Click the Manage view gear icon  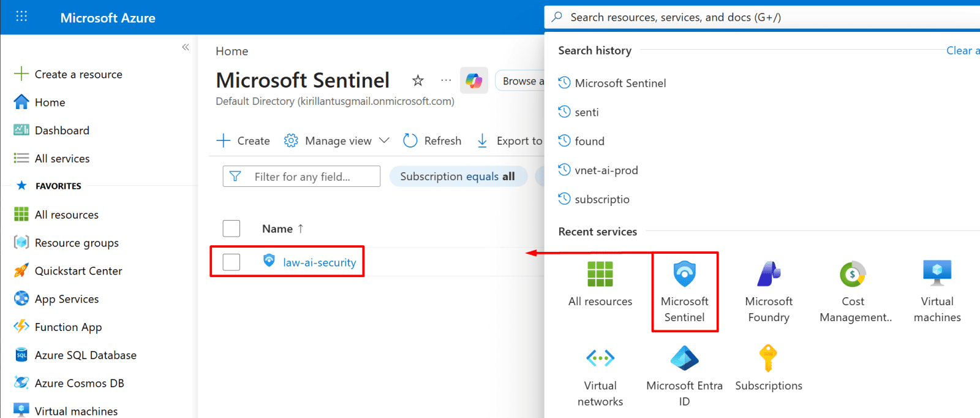291,141
